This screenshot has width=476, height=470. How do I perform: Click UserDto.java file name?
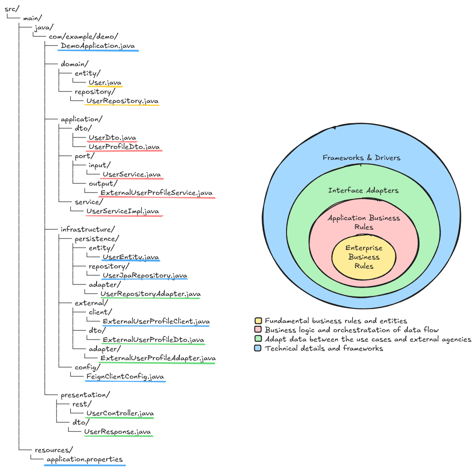click(112, 138)
